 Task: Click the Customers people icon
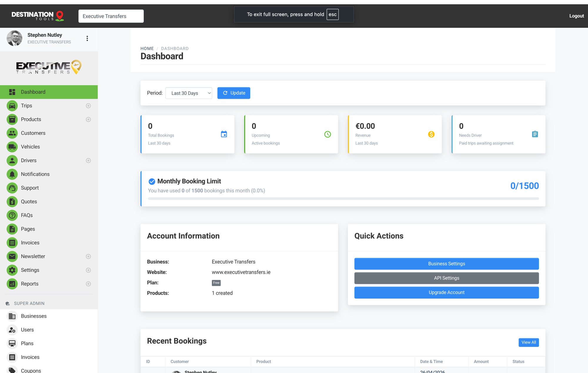tap(12, 133)
